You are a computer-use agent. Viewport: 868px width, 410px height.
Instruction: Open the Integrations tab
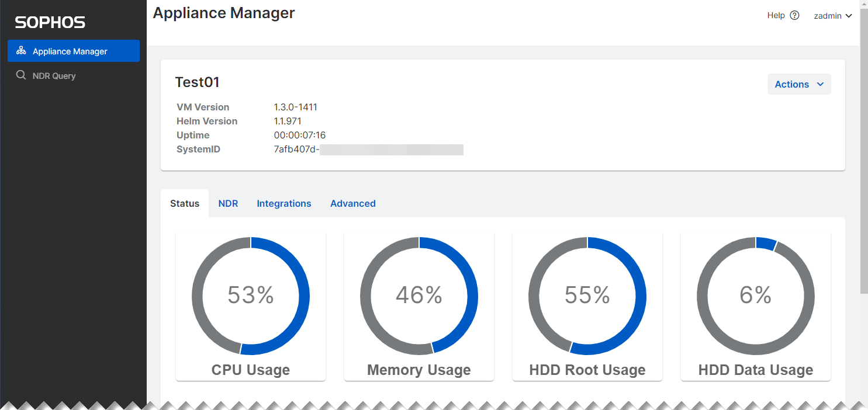284,203
